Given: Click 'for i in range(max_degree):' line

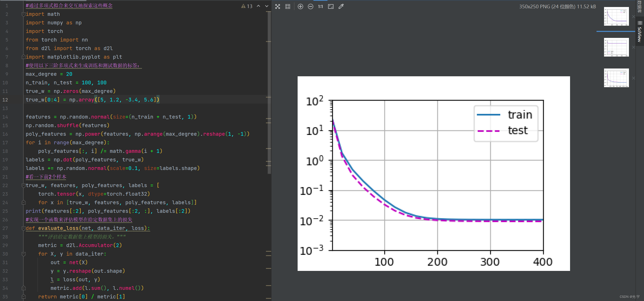Looking at the screenshot, I should [x=67, y=143].
